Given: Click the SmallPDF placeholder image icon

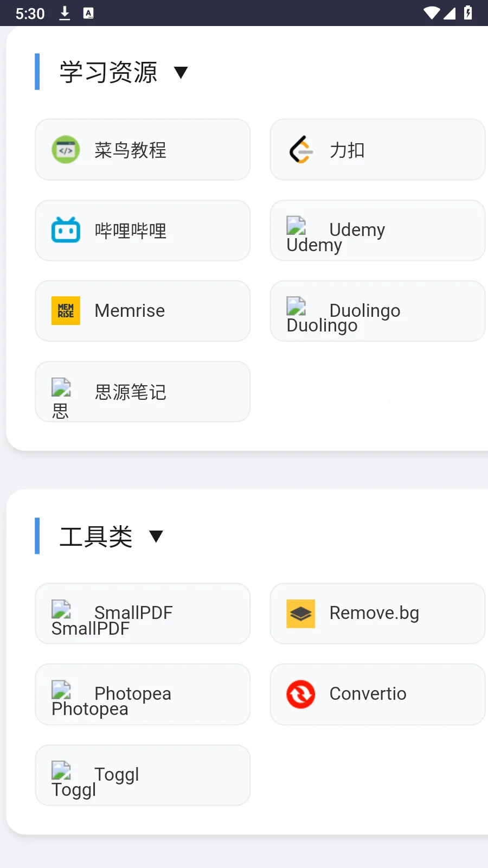Looking at the screenshot, I should 61,610.
